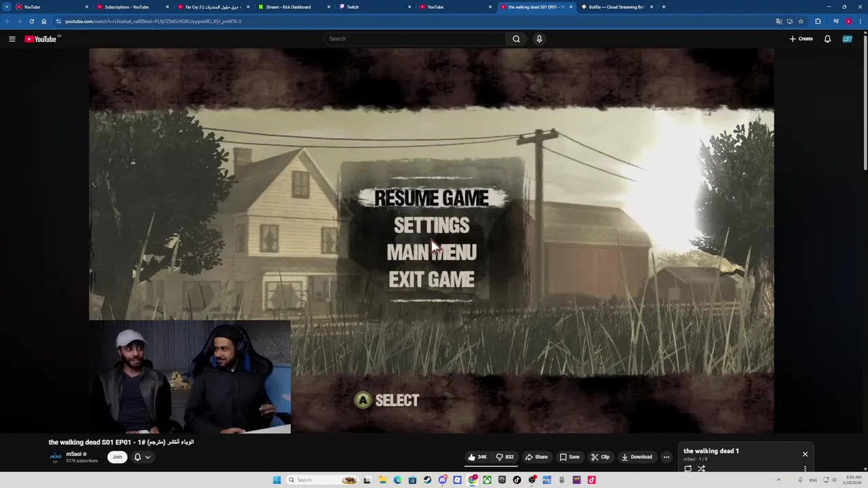The height and width of the screenshot is (488, 868).
Task: Open playlist panel three-dot options
Action: point(805,468)
